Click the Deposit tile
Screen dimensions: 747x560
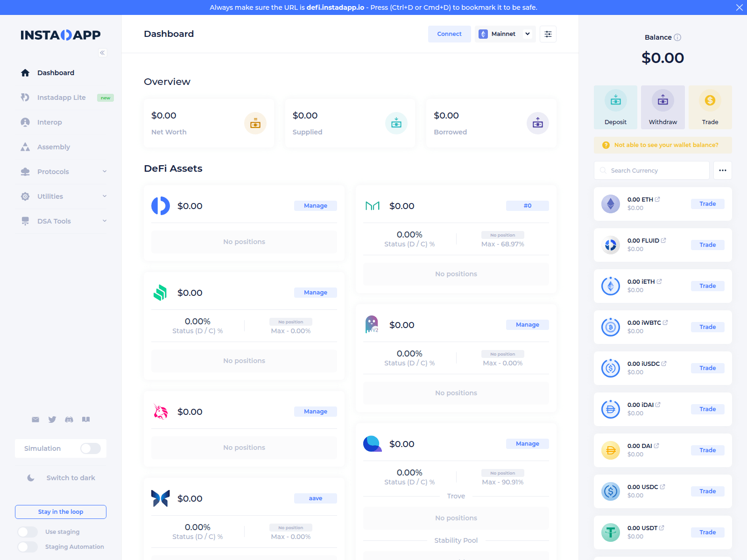(x=615, y=107)
